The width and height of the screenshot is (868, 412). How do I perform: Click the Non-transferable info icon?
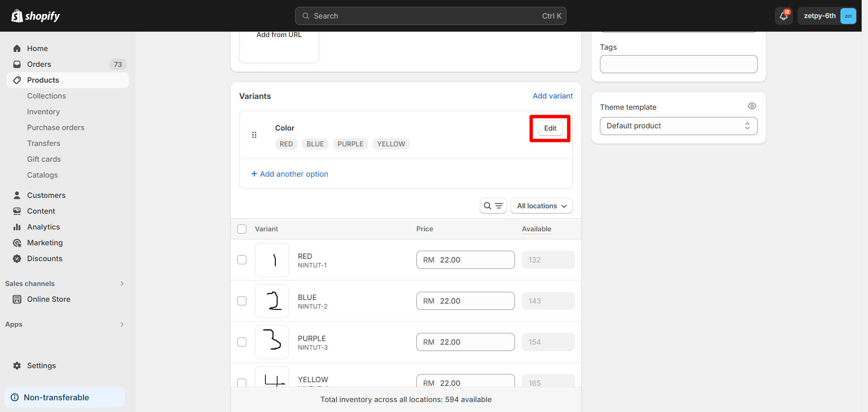click(15, 398)
